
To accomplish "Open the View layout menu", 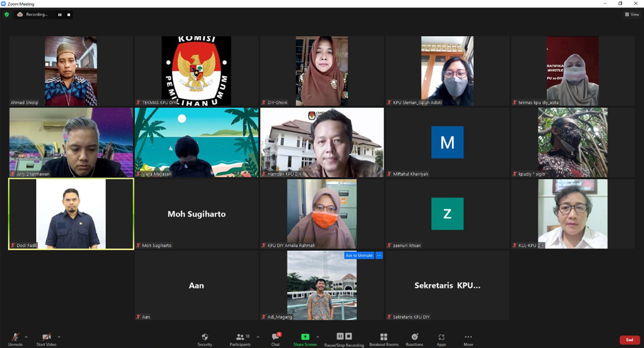I will tap(632, 15).
